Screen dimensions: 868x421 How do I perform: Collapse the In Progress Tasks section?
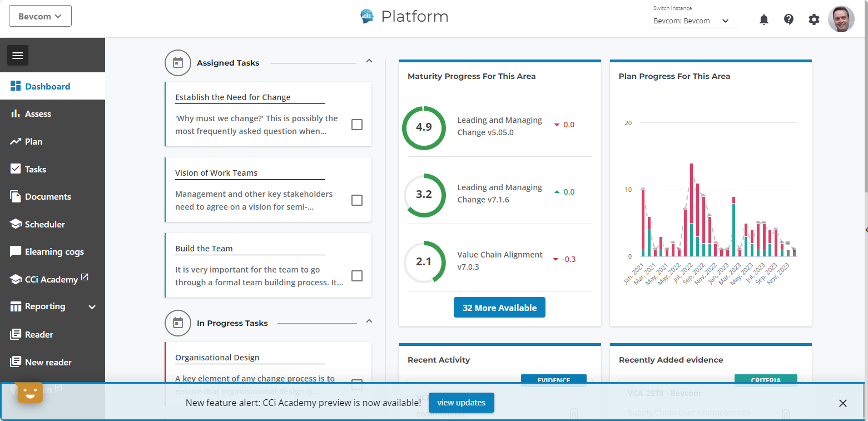point(369,321)
